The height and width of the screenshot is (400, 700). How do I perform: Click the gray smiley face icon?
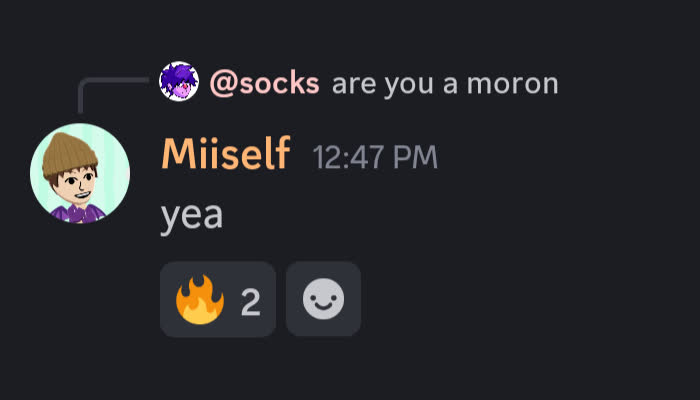pos(323,299)
